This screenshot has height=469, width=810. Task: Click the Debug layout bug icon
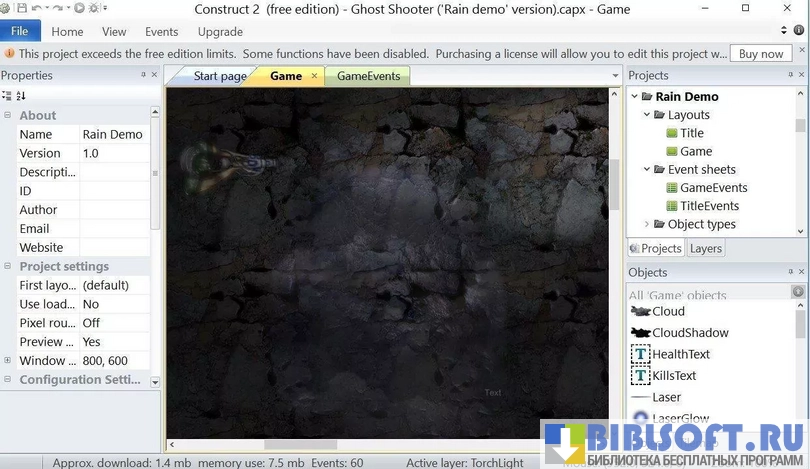click(x=94, y=8)
